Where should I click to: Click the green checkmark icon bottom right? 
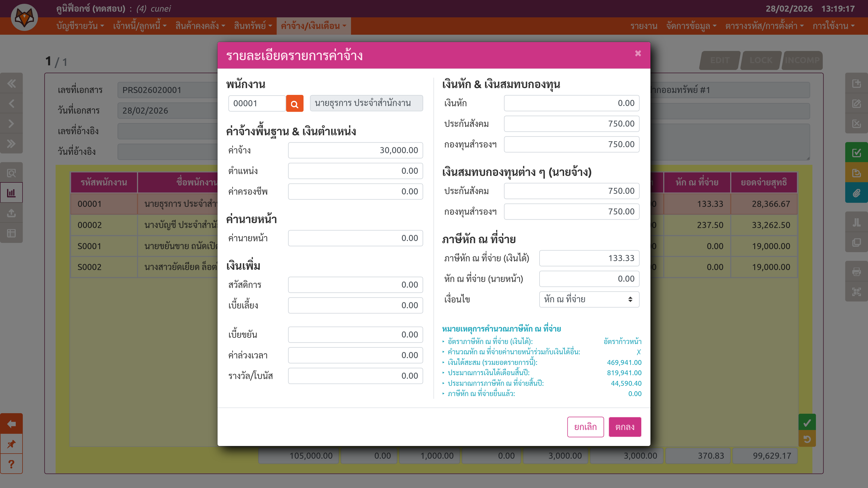[807, 422]
